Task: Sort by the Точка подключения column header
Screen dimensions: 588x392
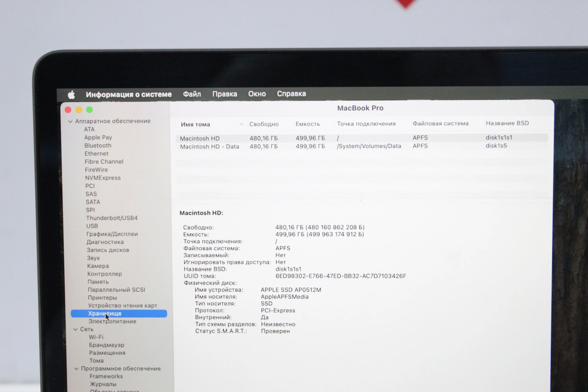Action: coord(366,124)
